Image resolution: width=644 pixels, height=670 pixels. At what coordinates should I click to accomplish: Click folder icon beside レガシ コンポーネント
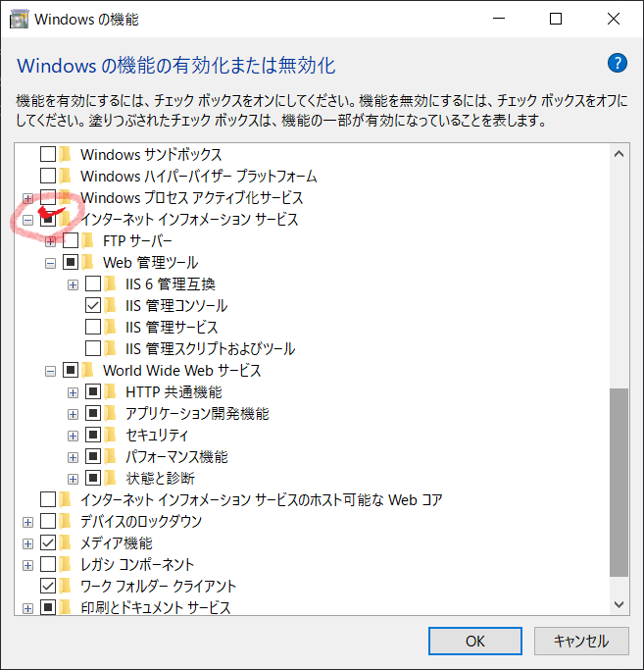tap(66, 564)
